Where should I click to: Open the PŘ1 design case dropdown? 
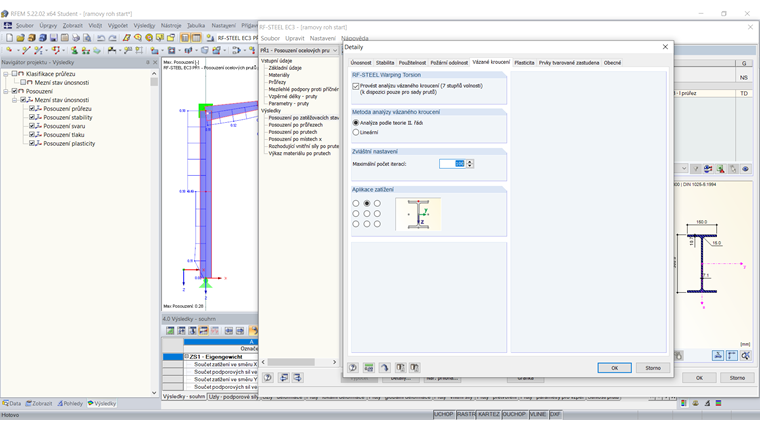299,50
